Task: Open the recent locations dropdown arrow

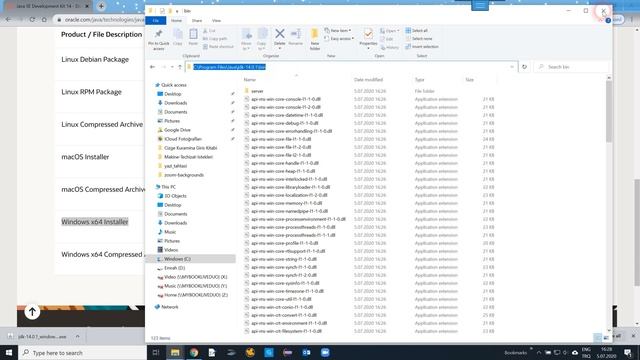Action: tap(172, 67)
